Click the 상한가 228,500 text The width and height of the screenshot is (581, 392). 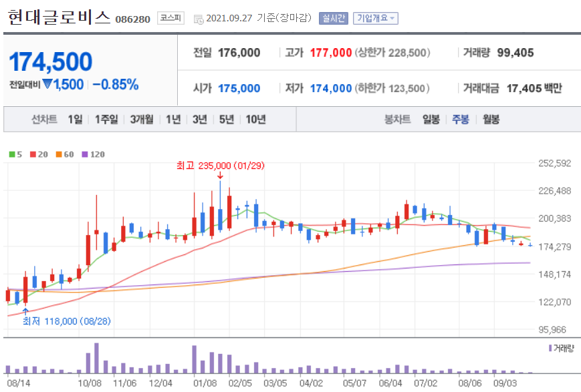click(x=392, y=53)
